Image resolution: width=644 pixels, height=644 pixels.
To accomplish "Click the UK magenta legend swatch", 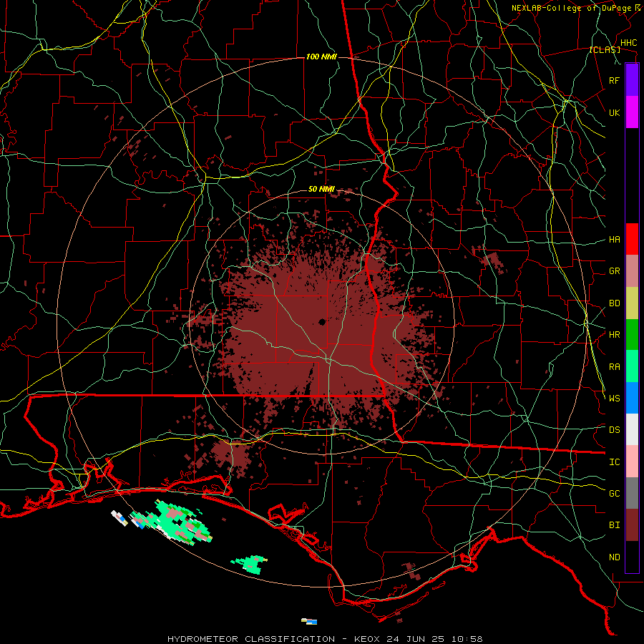I will (x=632, y=112).
